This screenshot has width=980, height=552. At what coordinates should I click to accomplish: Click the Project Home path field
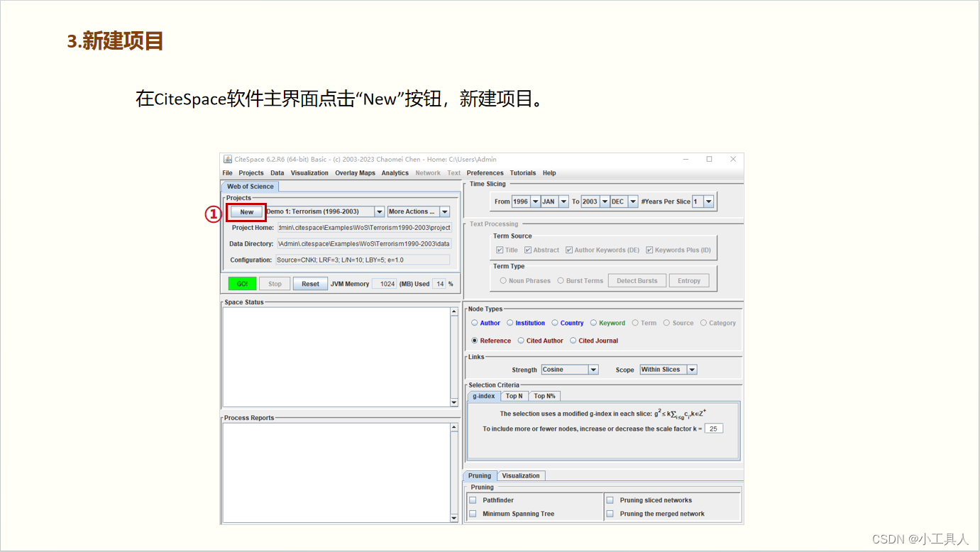[x=364, y=228]
